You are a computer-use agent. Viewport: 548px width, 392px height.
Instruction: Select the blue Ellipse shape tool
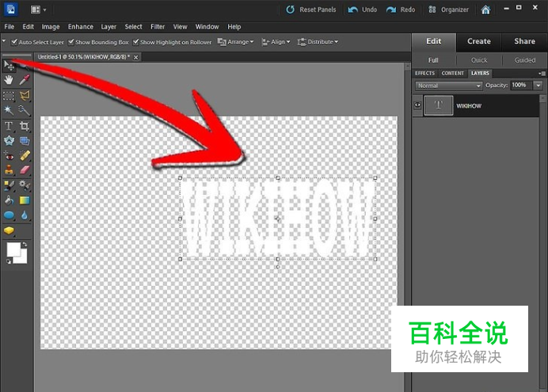[9, 215]
